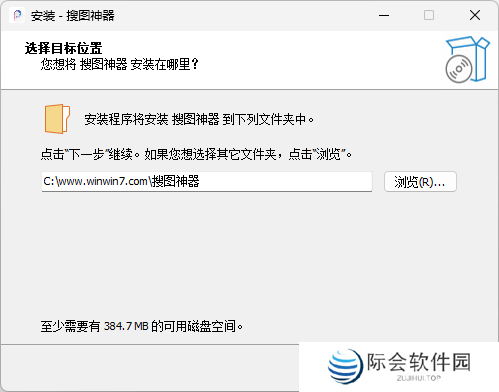
Task: Click the installer box and disc icon
Action: (x=467, y=59)
